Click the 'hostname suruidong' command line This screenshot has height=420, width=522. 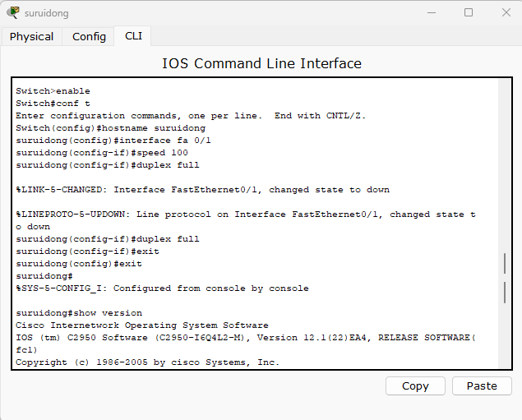[110, 128]
